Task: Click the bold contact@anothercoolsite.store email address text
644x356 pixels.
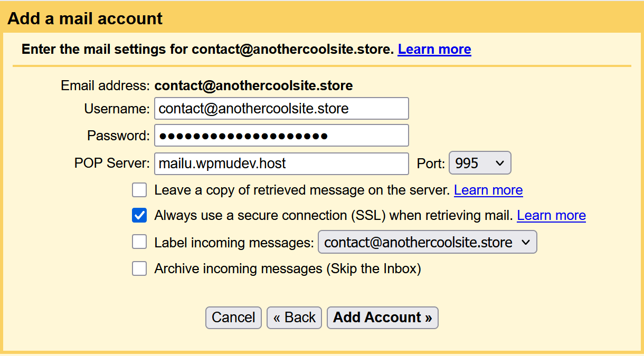Action: 253,85
